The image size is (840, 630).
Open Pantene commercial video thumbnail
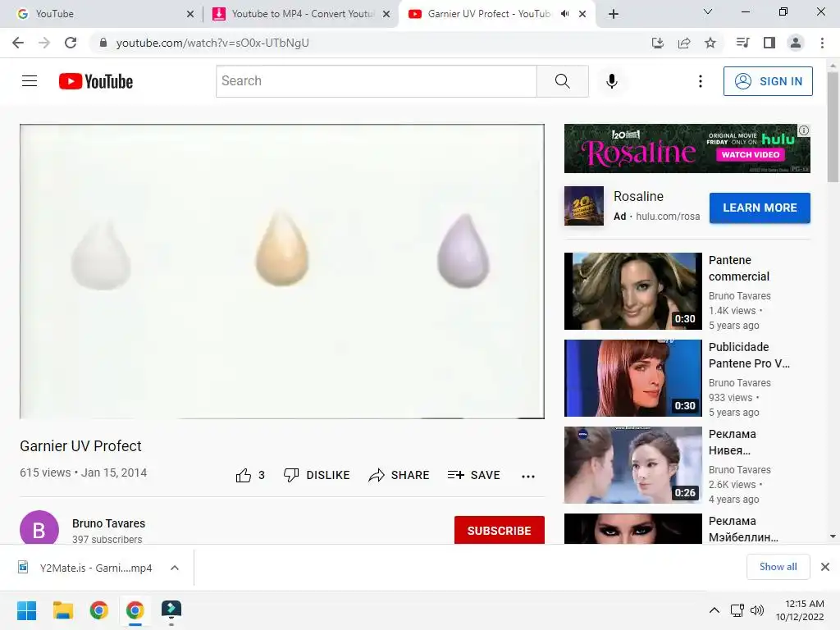[x=632, y=291]
